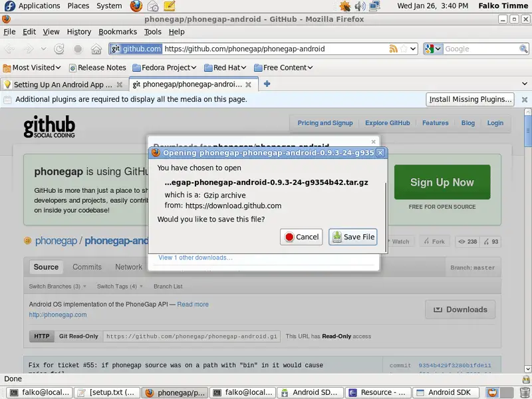
Task: Click the security lock icon in status bar
Action: (526, 379)
